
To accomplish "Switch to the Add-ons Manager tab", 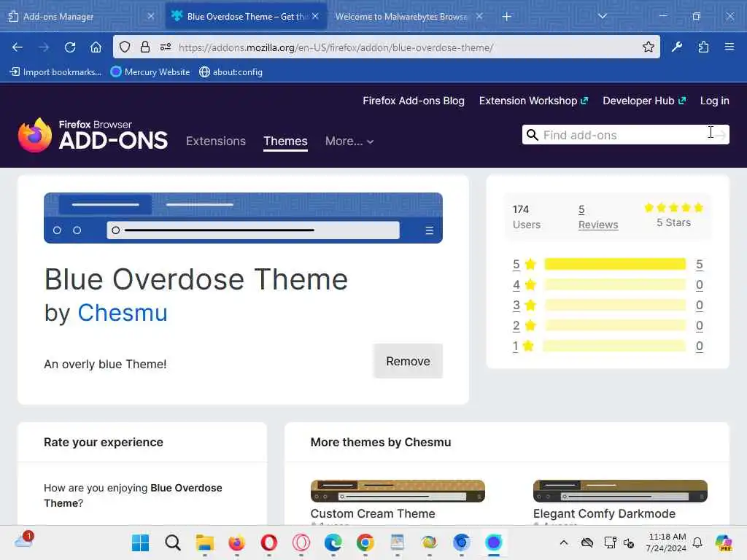I will point(81,17).
